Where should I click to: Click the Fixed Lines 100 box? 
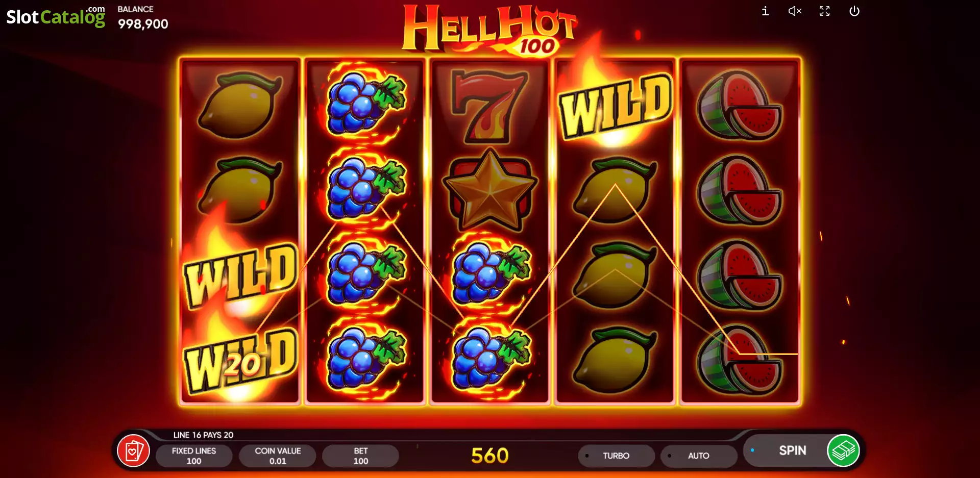coord(194,456)
